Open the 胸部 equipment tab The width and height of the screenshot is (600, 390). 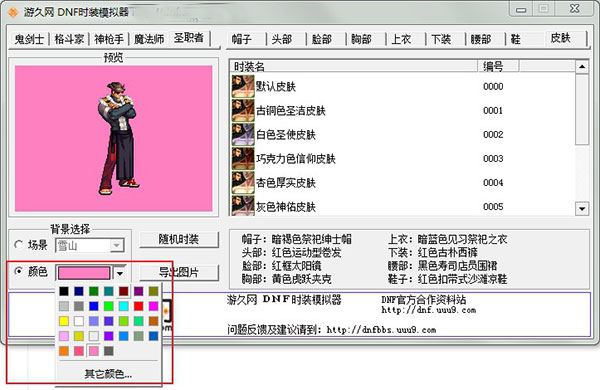tap(366, 39)
